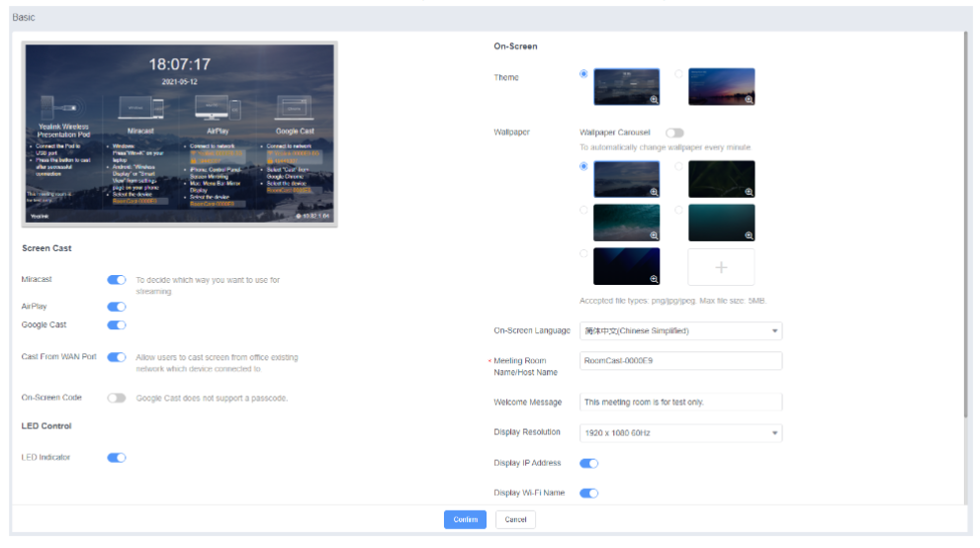
Task: Click magnifier on the teal wave wallpaper
Action: point(654,235)
